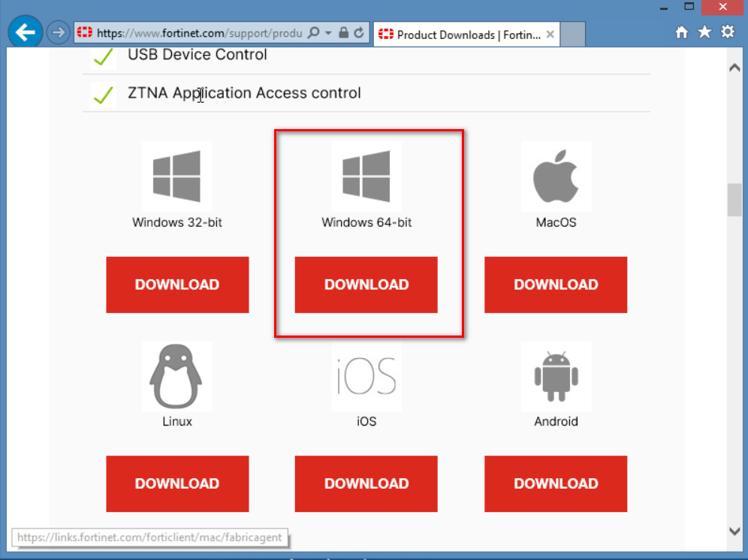Click the ZTNA Application Access checkmark
The image size is (748, 560).
coord(103,95)
